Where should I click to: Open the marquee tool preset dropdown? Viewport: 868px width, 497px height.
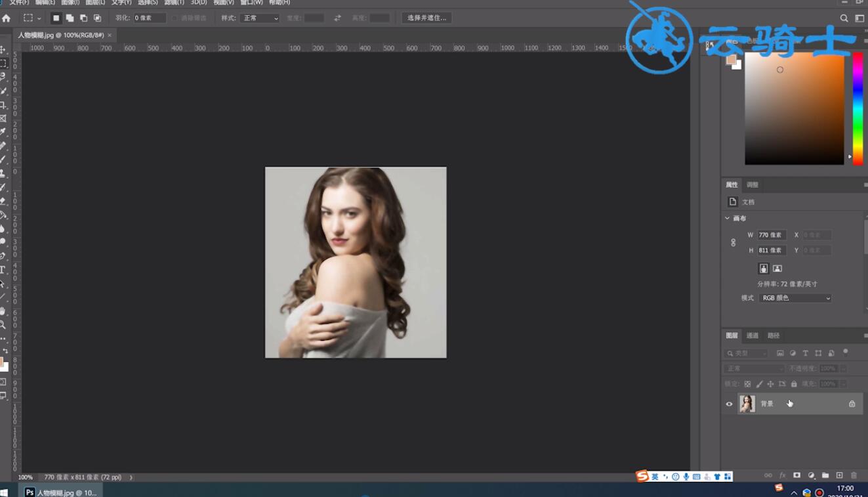click(x=39, y=18)
